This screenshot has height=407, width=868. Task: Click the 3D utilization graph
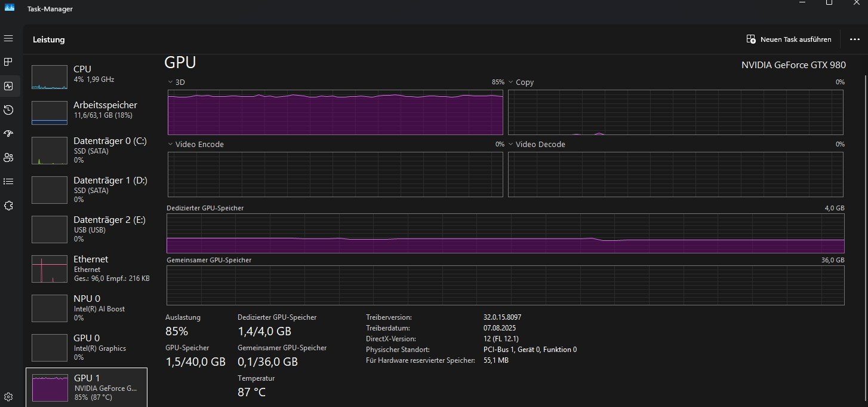click(x=335, y=112)
